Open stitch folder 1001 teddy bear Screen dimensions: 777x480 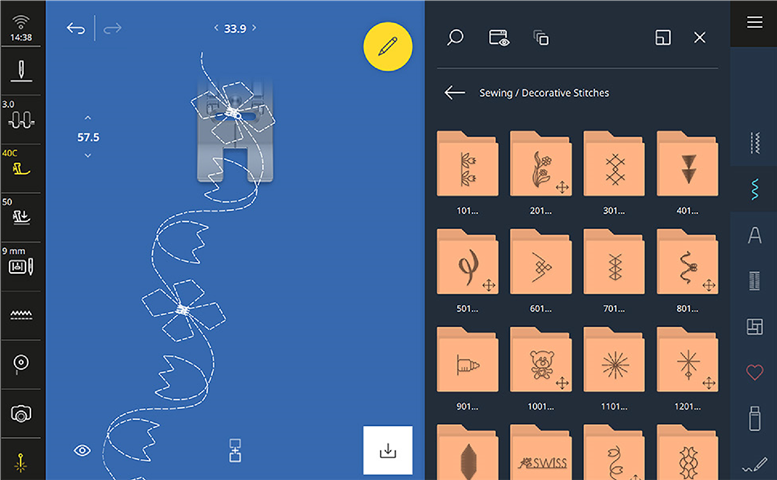(541, 360)
